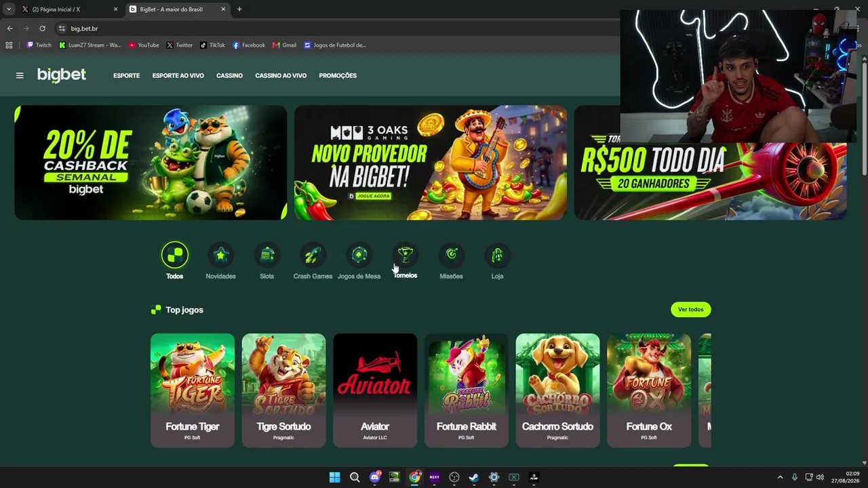Launch the Aviator game
The width and height of the screenshot is (868, 488).
(x=375, y=390)
